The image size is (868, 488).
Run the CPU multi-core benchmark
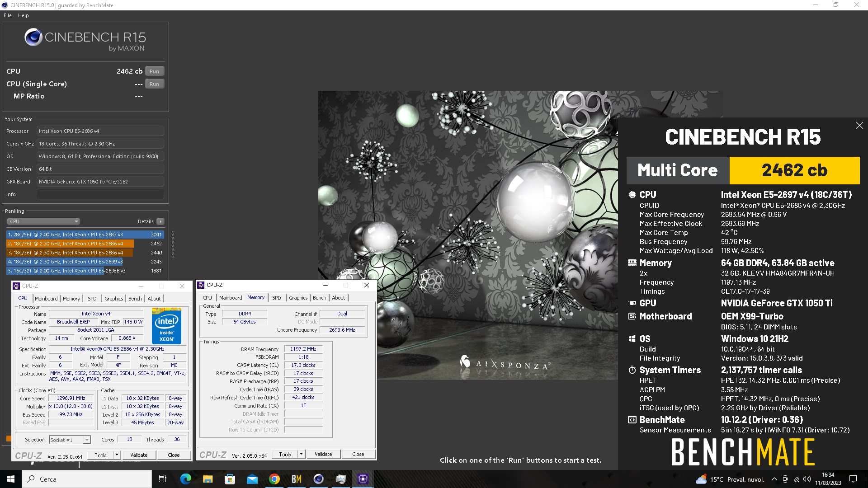pyautogui.click(x=154, y=71)
